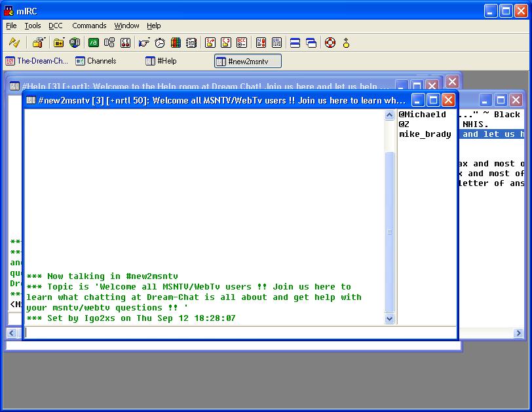
Task: Click the Connect lightning bolt toolbar icon
Action: coord(14,43)
